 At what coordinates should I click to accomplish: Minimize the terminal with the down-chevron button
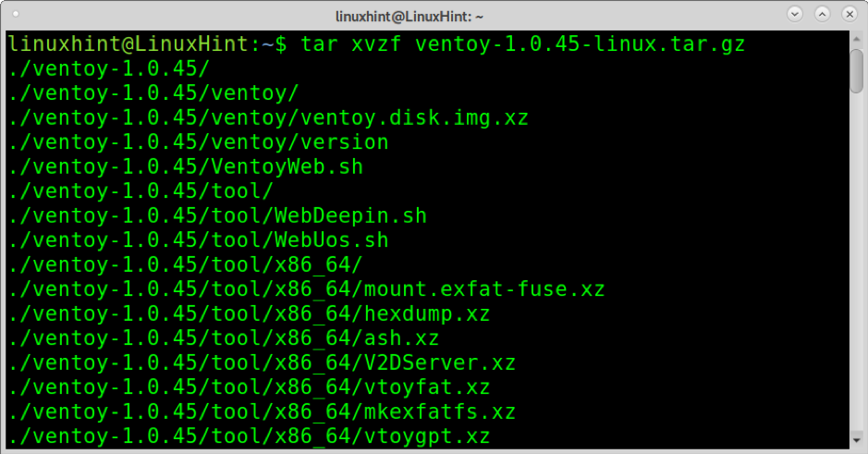794,15
